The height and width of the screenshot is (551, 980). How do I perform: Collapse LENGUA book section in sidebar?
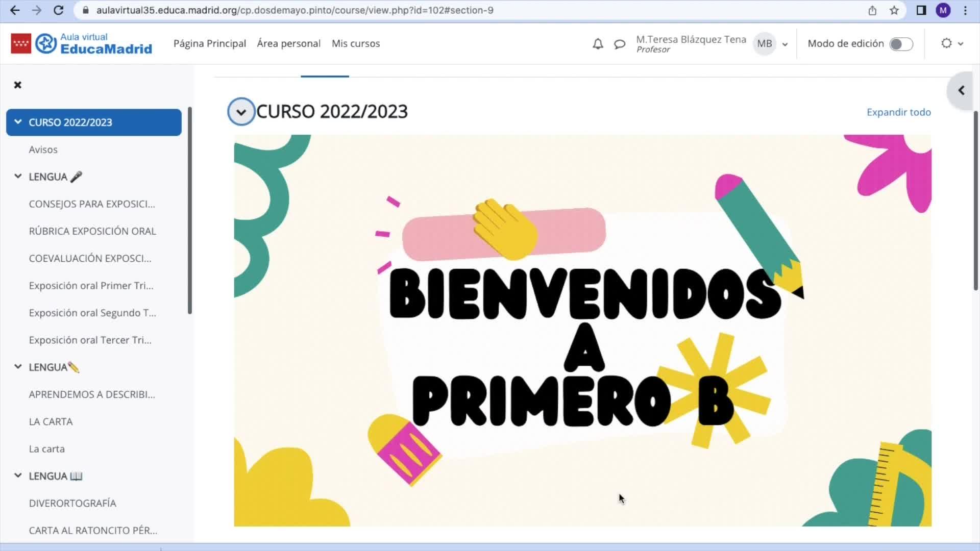(x=18, y=475)
